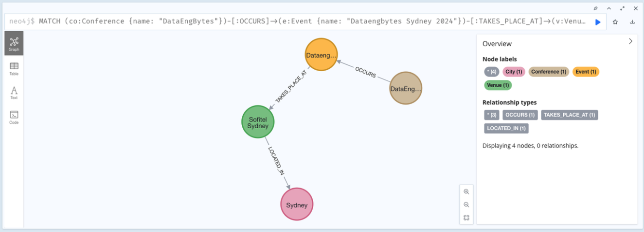Select the * (4) node label badge
Image resolution: width=644 pixels, height=232 pixels.
pos(492,72)
